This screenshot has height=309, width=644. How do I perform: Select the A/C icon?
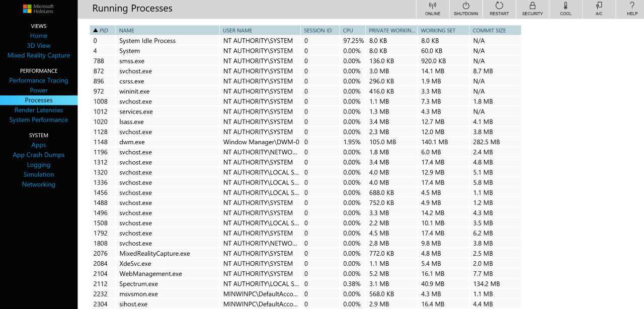(x=598, y=9)
